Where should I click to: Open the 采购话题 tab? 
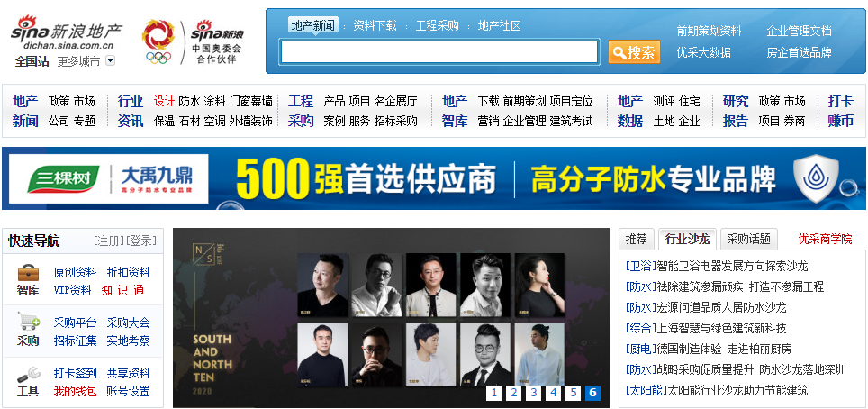click(x=749, y=239)
